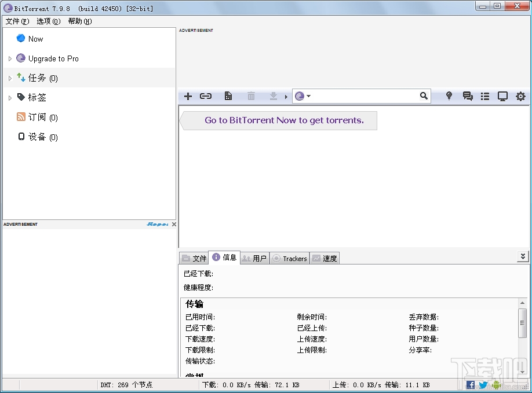532x393 pixels.
Task: Select 订阅 (0) feeds in sidebar
Action: [x=89, y=117]
